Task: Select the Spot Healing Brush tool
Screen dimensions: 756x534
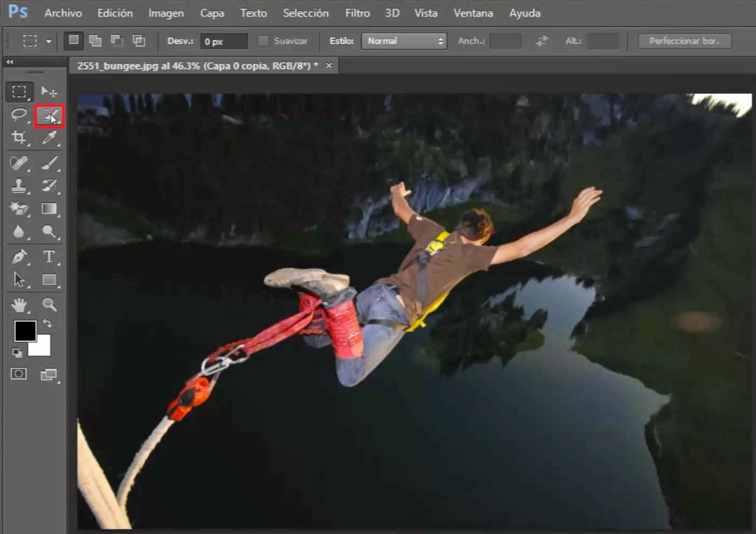Action: [19, 162]
